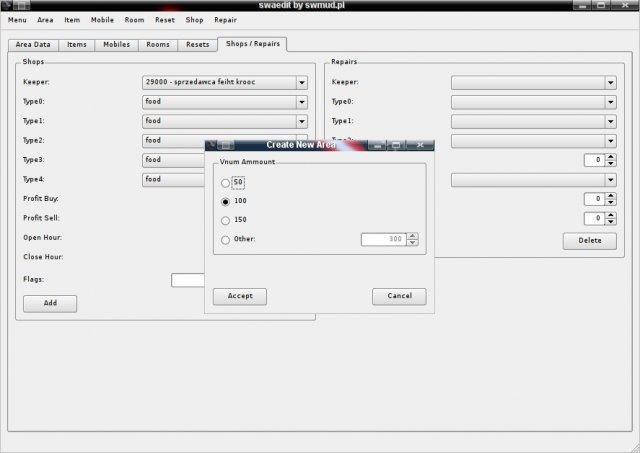This screenshot has height=453, width=640.
Task: Increase the Repairs spinner just below Type2 dropdown
Action: (x=611, y=157)
